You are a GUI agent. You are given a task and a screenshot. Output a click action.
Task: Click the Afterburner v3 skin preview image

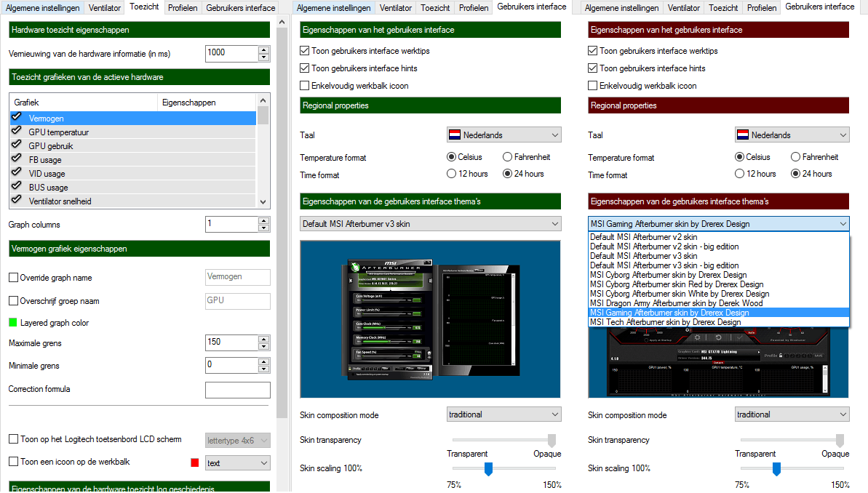[x=430, y=319]
